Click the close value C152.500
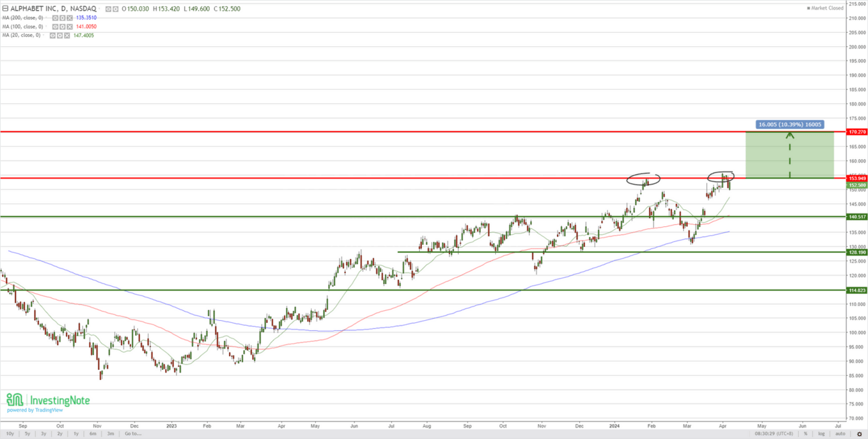Screen dimensions: 868x439 pos(227,9)
